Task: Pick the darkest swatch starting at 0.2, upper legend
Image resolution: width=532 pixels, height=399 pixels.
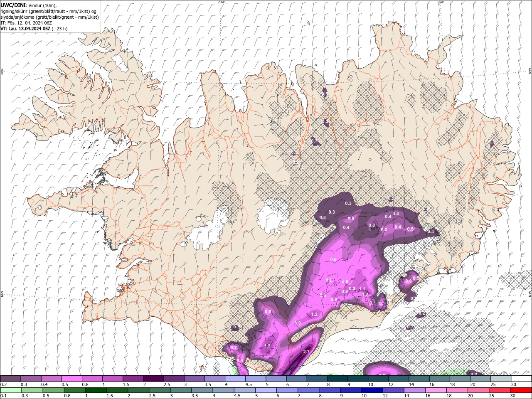Action: coord(10,379)
